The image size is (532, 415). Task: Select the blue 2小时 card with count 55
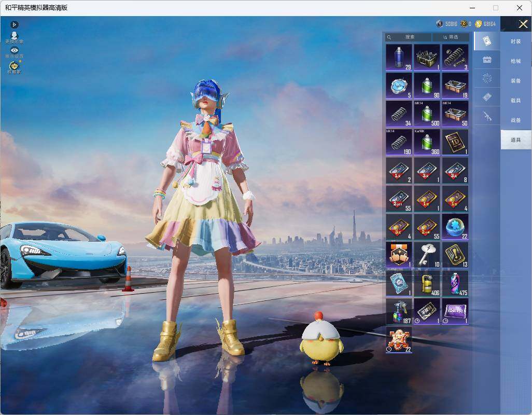pyautogui.click(x=399, y=199)
